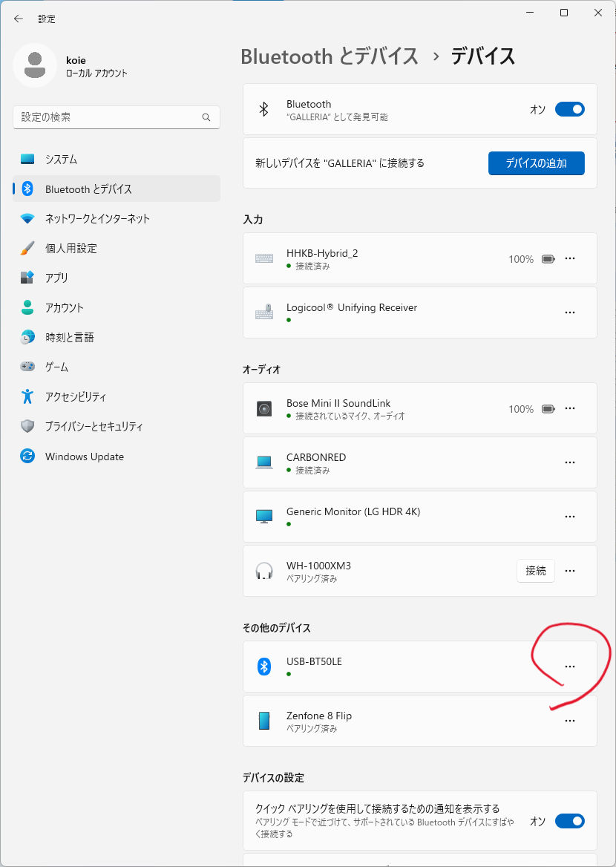Click the privacy shield icon

[27, 426]
